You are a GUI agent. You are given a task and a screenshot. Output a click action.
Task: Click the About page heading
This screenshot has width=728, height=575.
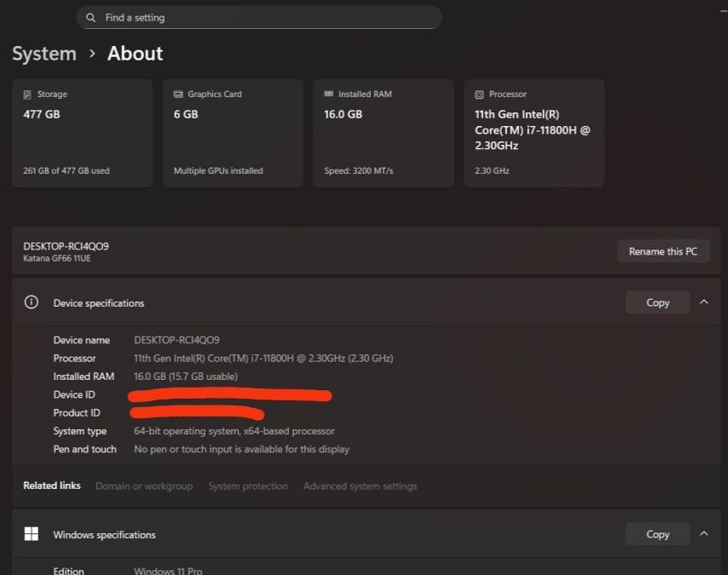click(135, 54)
